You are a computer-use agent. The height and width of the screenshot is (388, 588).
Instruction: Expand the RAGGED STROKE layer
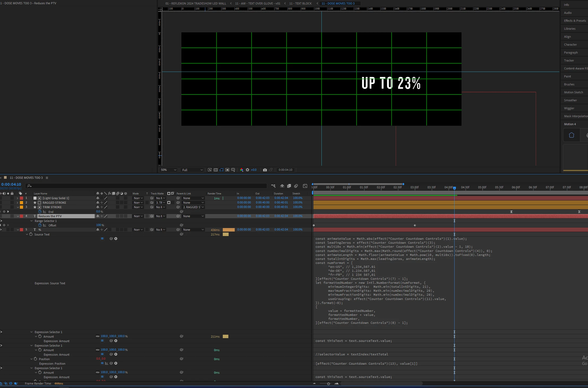[x=18, y=203]
